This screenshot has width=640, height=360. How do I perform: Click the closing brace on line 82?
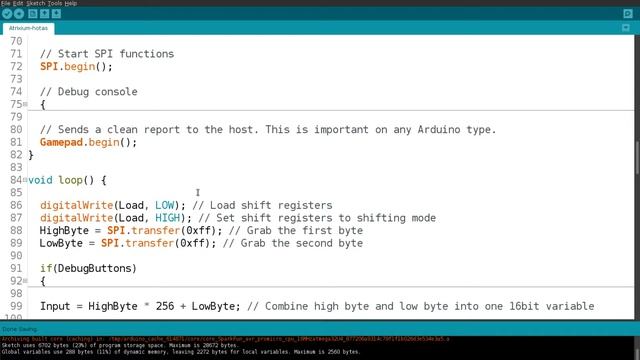point(31,155)
